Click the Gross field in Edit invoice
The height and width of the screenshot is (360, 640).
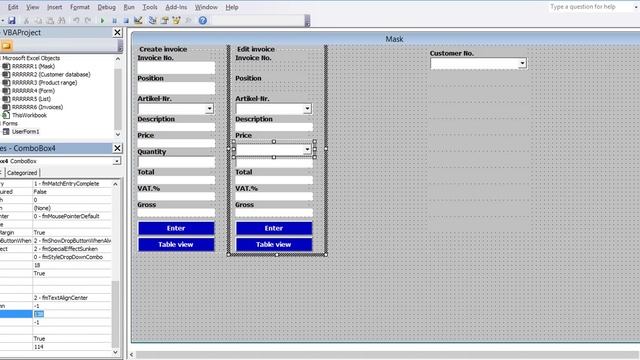click(274, 213)
